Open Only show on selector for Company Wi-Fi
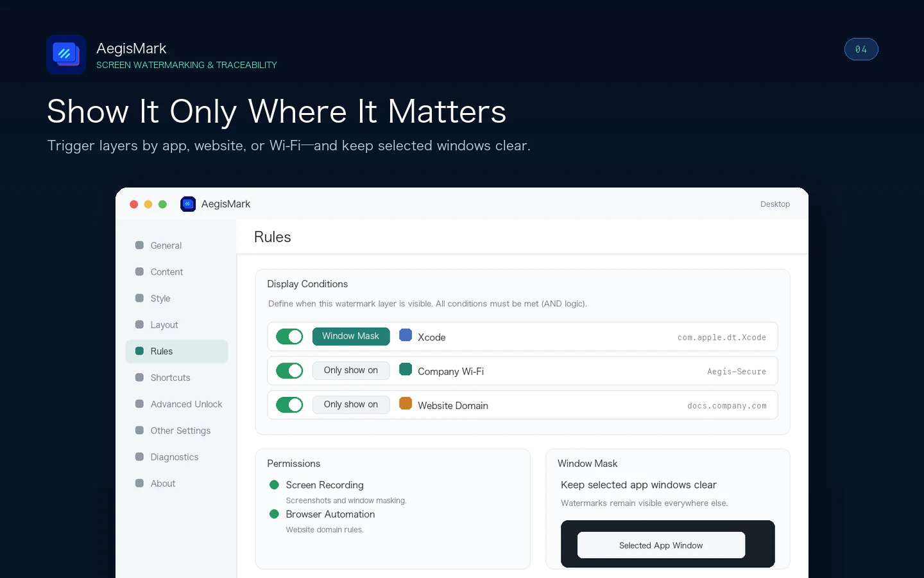 point(351,371)
